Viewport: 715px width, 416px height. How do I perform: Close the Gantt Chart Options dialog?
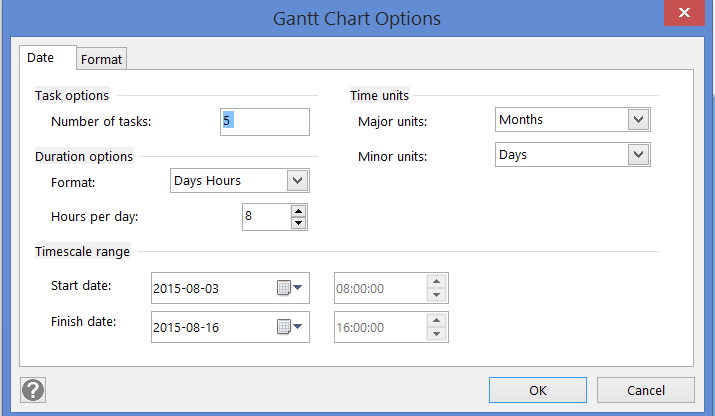click(x=682, y=13)
